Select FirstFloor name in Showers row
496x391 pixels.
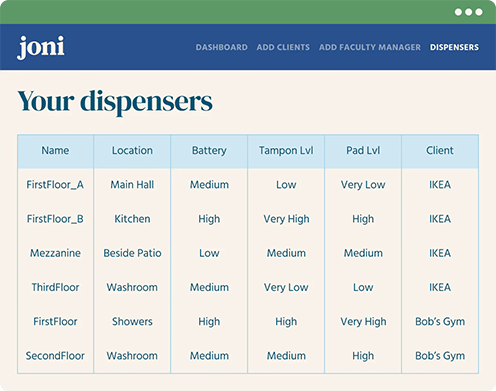click(55, 322)
